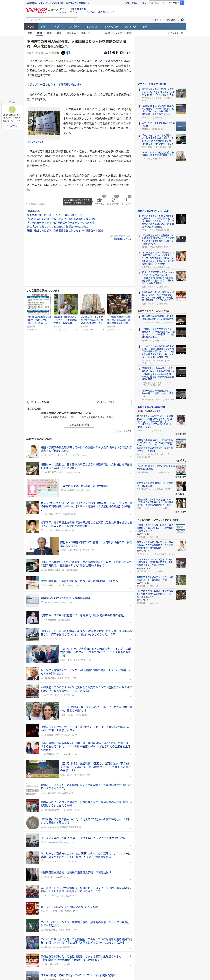Open the 小野田大臣 recommended card thumbnail
The width and height of the screenshot is (210, 980).
(x=119, y=304)
